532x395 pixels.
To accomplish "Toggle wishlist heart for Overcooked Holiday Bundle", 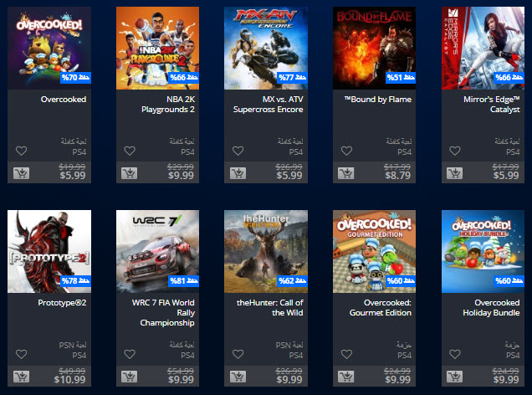I will [455, 354].
